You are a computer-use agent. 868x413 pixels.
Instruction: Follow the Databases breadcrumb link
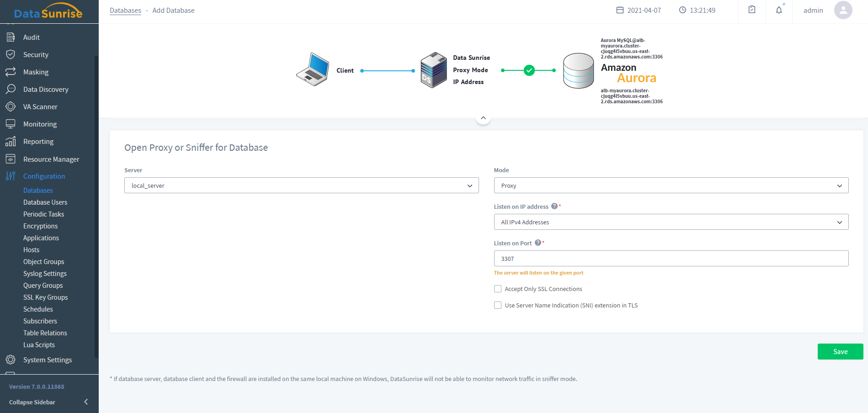pyautogui.click(x=125, y=11)
